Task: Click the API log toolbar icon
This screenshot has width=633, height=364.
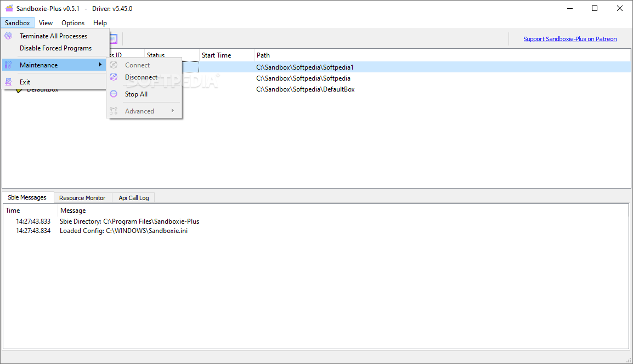Action: click(x=114, y=39)
